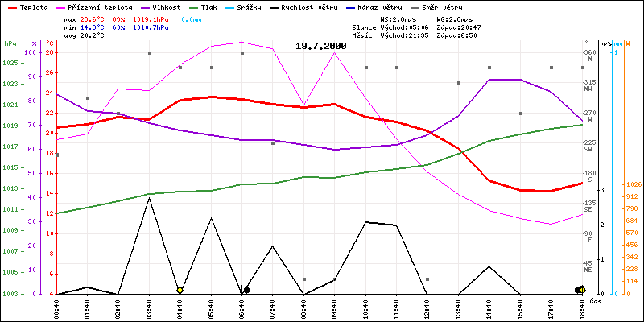The width and height of the screenshot is (644, 322).
Task: Click the yellow sunrise marker at 04:40
Action: [180, 290]
